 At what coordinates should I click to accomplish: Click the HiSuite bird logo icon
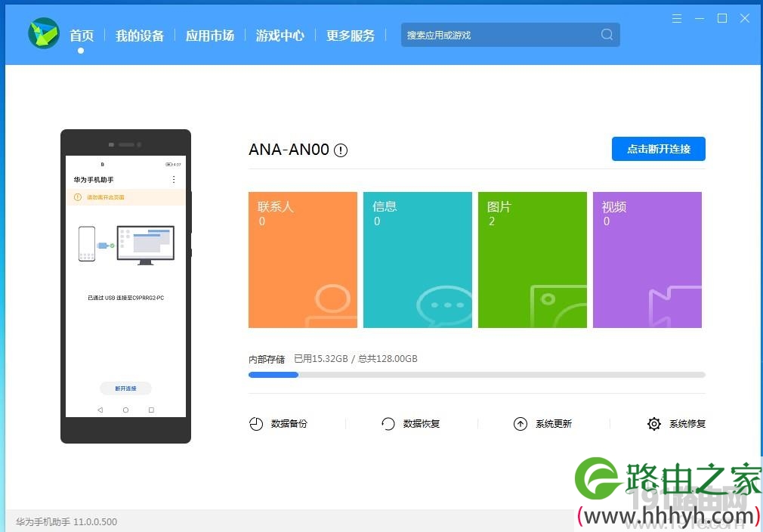[44, 33]
